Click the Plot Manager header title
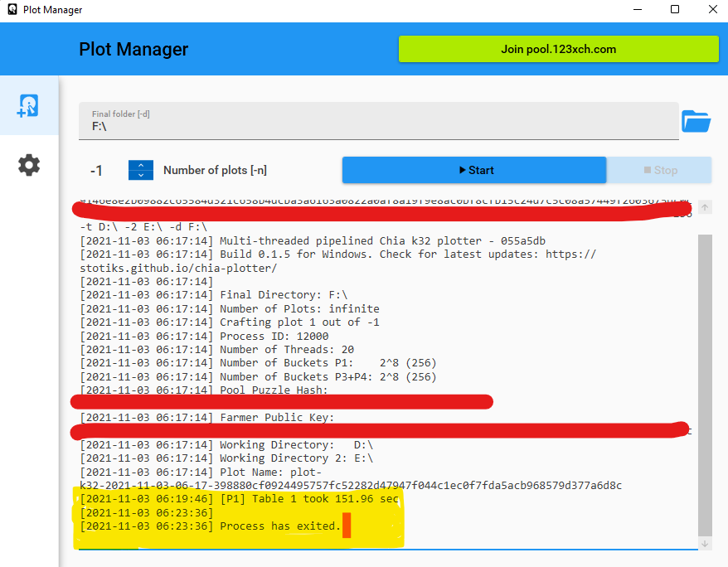The width and height of the screenshot is (728, 567). (133, 49)
